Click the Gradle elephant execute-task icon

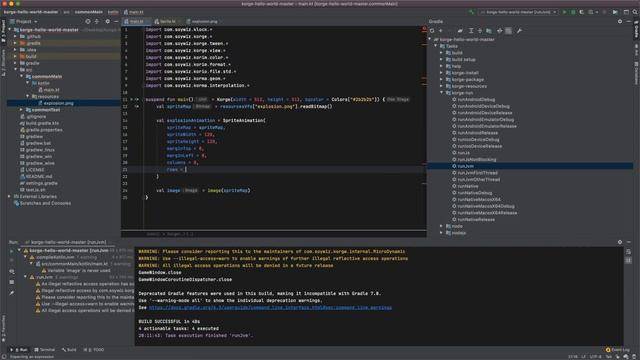pos(460,31)
